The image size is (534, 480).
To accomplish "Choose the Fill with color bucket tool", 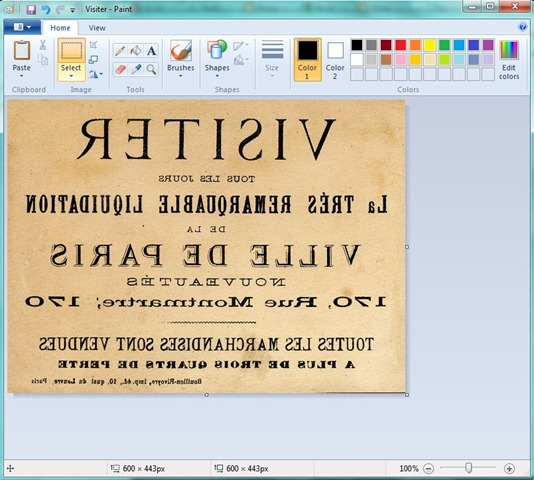I will (136, 51).
